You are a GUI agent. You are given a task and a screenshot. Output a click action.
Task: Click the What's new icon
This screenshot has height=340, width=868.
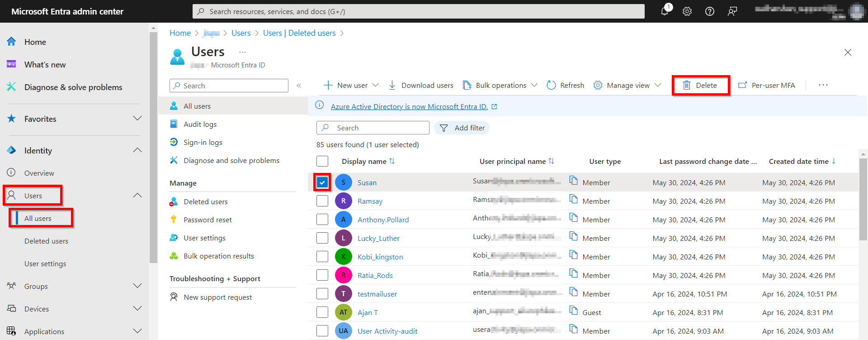(x=12, y=64)
